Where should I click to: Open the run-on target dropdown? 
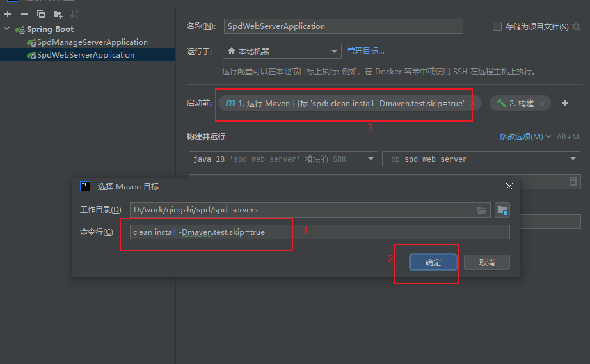tap(282, 51)
